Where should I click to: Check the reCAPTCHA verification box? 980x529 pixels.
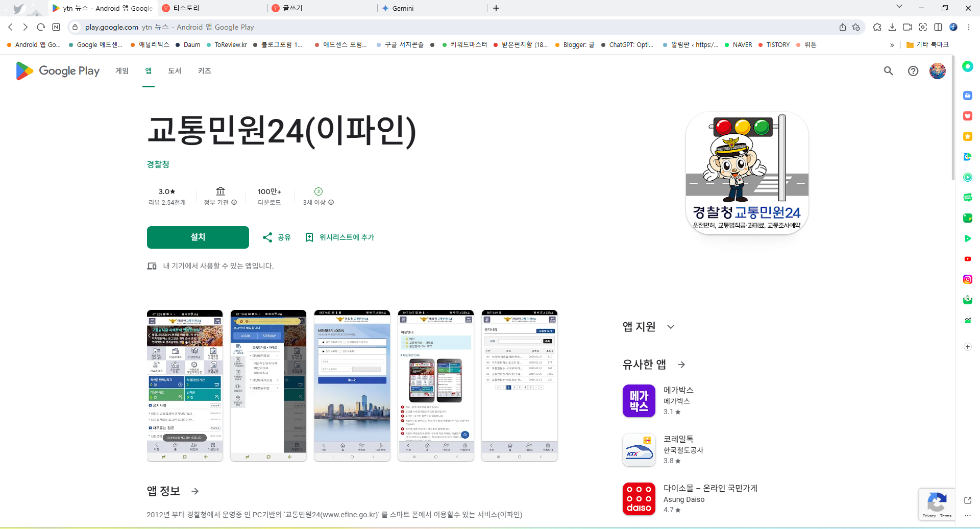pyautogui.click(x=937, y=504)
